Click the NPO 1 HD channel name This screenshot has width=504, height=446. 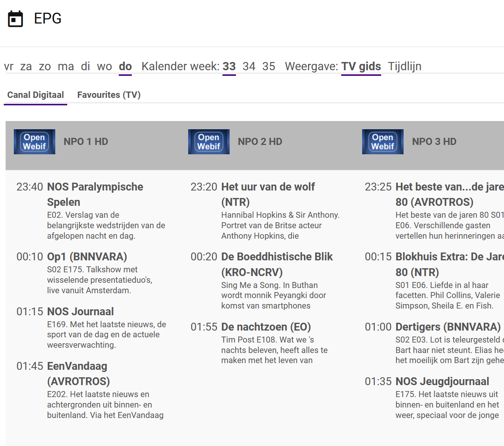[x=86, y=142]
